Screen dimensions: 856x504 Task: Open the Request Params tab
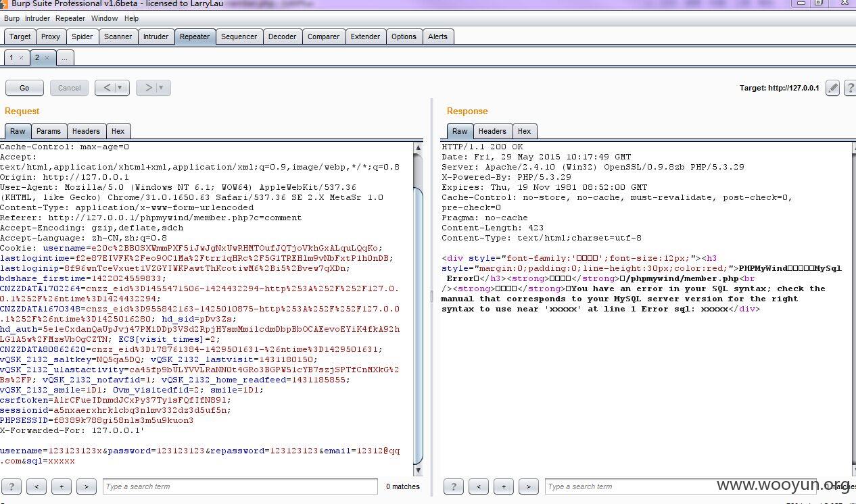pos(49,131)
